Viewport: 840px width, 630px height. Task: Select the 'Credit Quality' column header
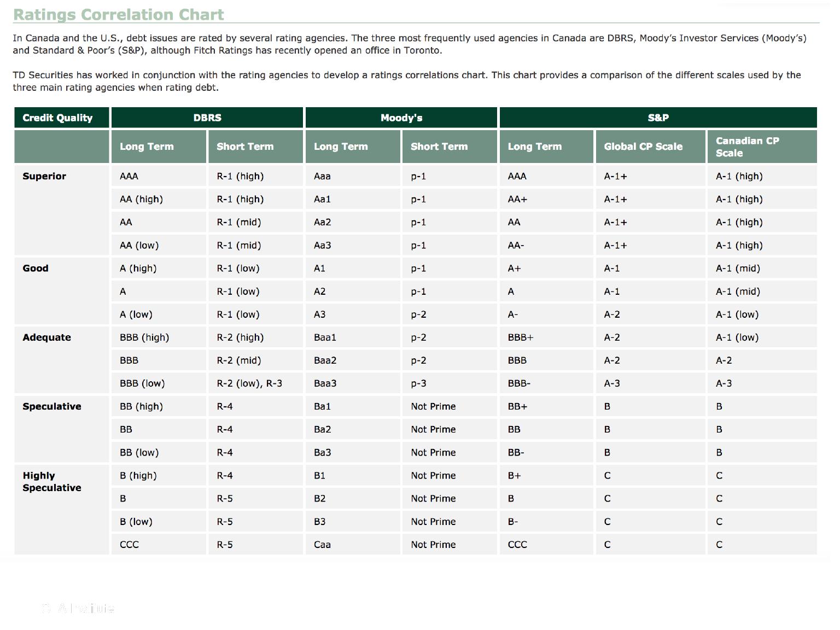pyautogui.click(x=62, y=118)
